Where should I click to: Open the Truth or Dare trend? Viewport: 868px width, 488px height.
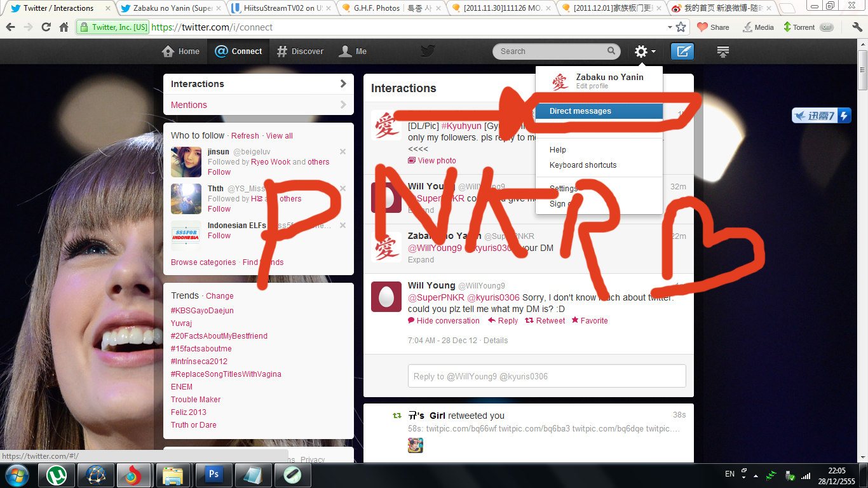coord(194,425)
